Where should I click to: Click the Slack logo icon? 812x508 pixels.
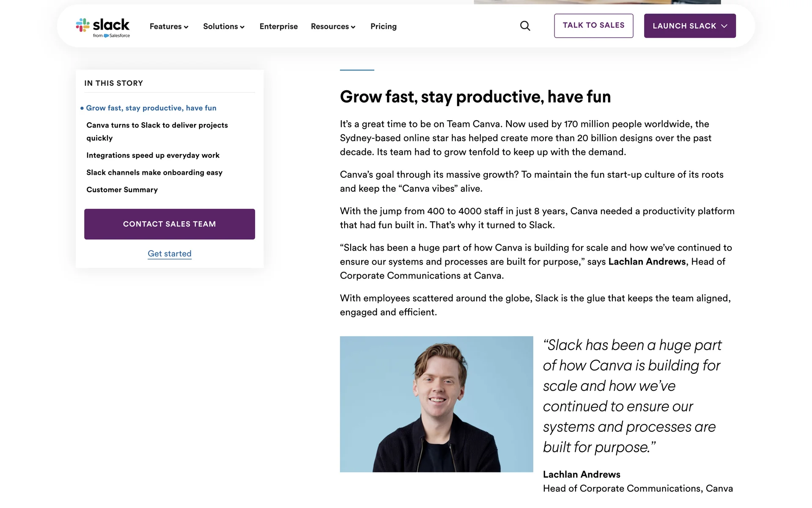[x=83, y=25]
